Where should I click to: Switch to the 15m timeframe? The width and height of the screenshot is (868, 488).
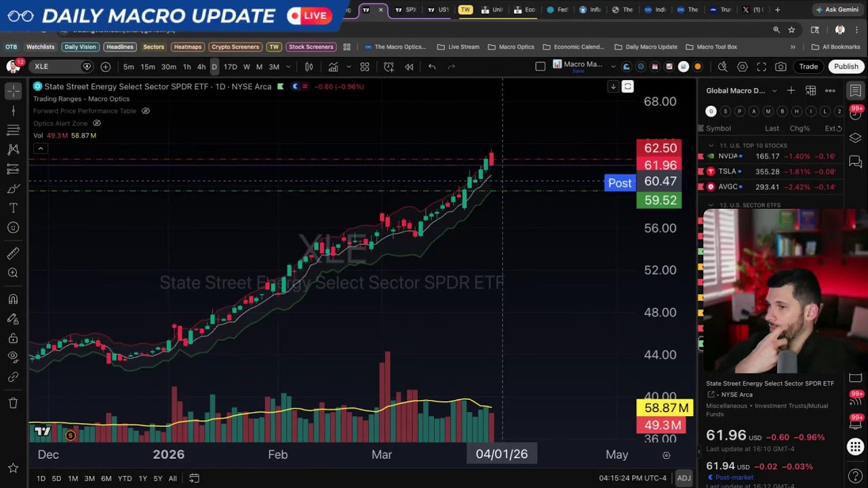click(148, 66)
